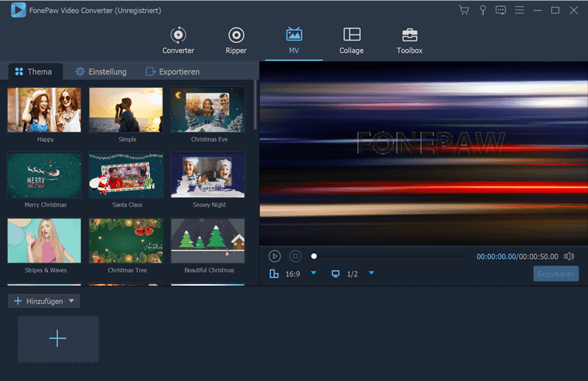Select the Beautiful Christmas theme thumbnail
Viewport: 588px width, 381px height.
click(208, 241)
